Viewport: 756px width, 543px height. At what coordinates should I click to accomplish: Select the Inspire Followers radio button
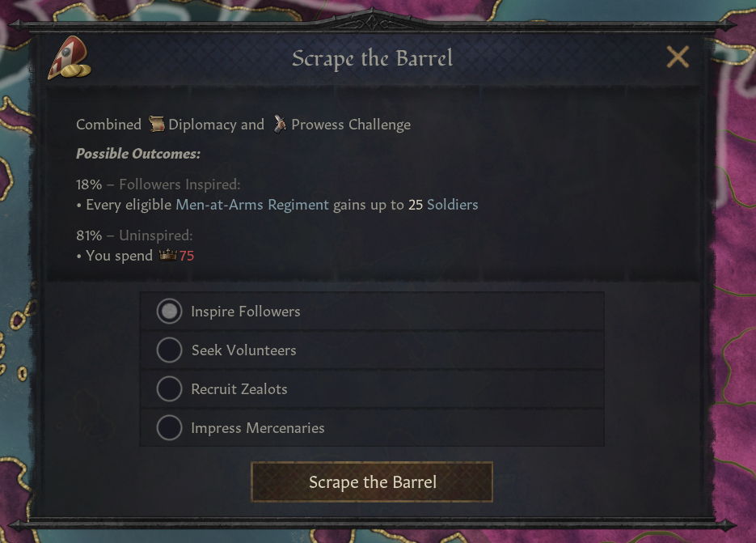pyautogui.click(x=169, y=312)
